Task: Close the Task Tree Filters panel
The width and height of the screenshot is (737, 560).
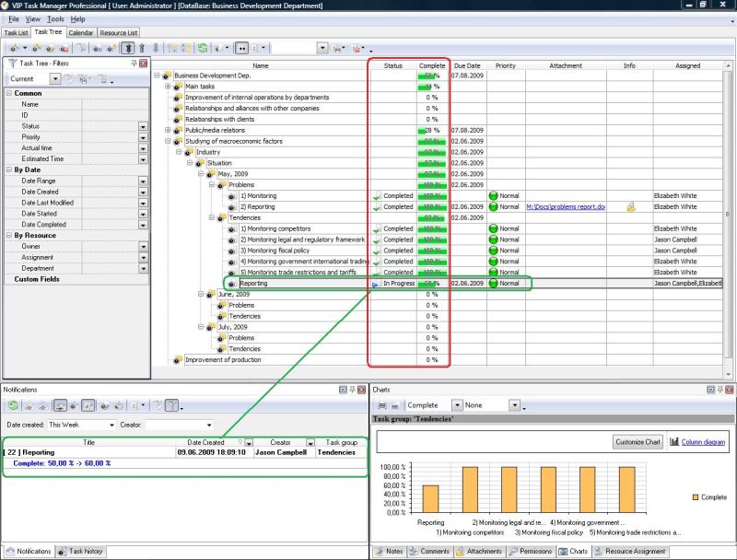Action: pyautogui.click(x=144, y=63)
